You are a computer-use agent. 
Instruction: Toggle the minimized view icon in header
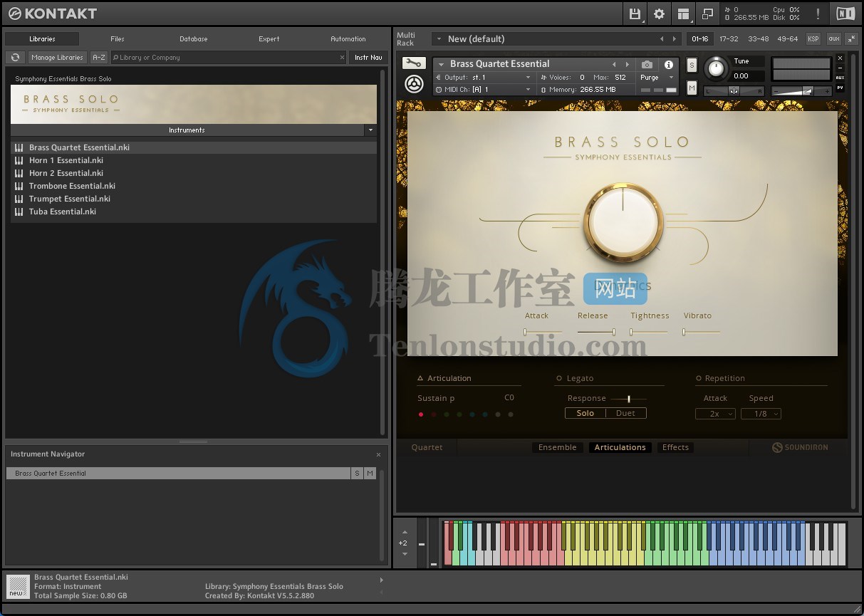coord(707,14)
